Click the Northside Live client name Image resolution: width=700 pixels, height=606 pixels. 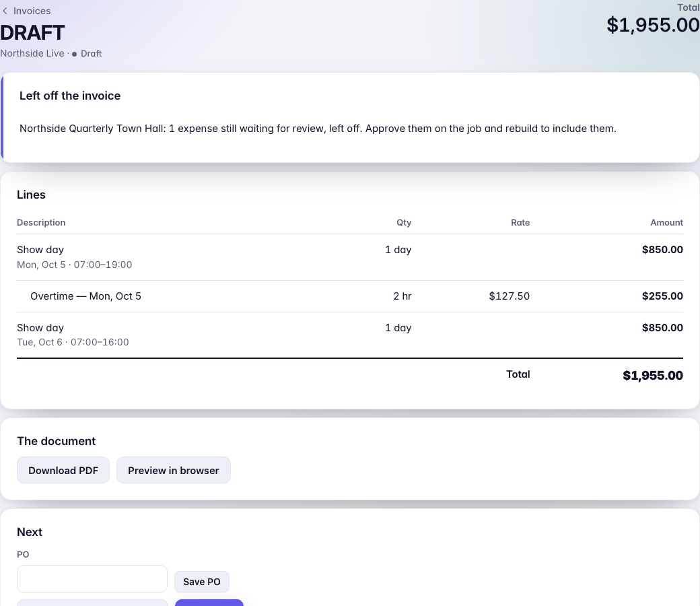click(32, 53)
